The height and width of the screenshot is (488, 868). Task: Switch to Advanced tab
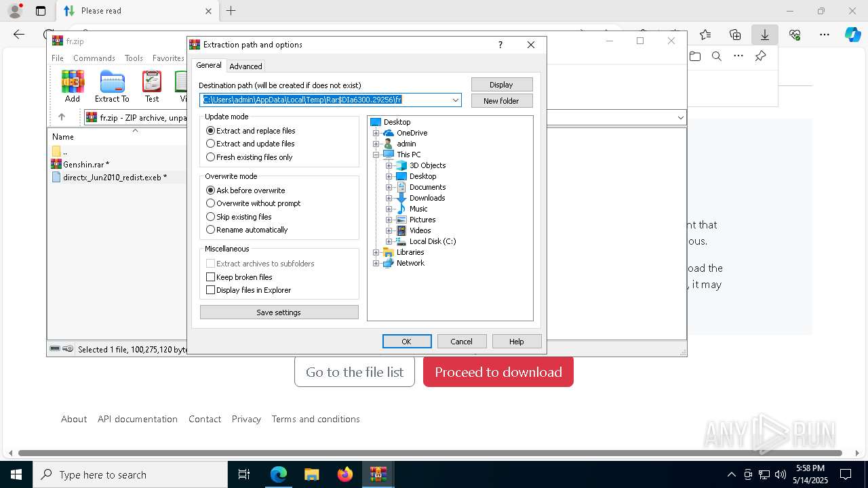point(245,66)
